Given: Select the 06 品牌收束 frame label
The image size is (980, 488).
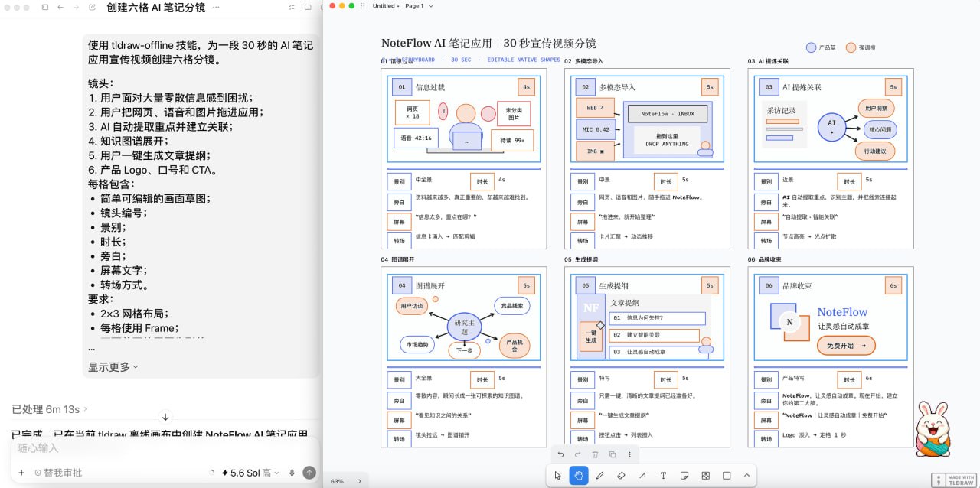Looking at the screenshot, I should (765, 259).
